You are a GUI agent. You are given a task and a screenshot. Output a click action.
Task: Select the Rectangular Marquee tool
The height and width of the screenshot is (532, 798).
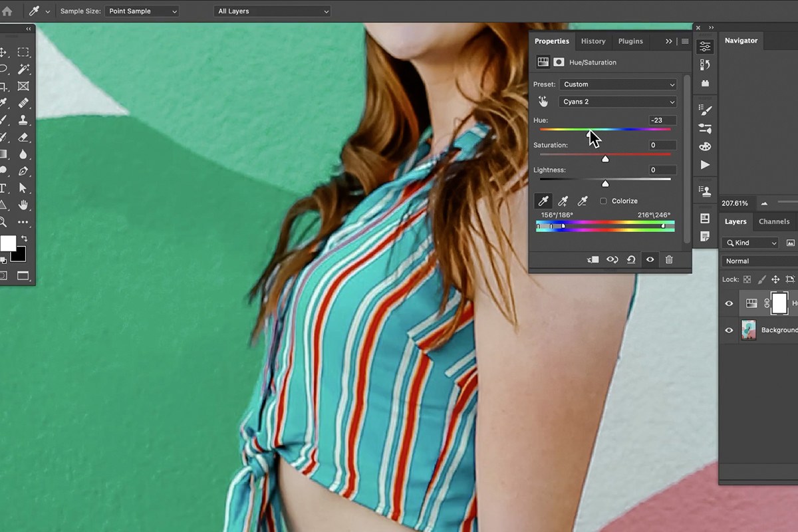pos(23,52)
